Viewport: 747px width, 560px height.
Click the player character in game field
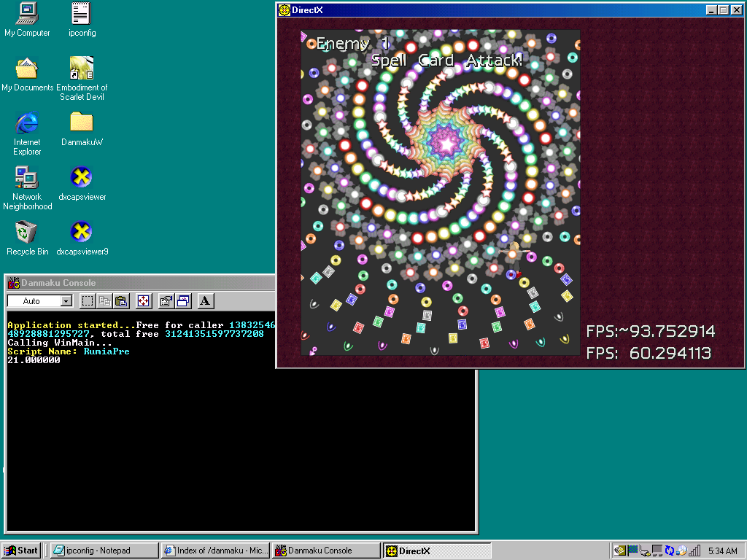514,260
